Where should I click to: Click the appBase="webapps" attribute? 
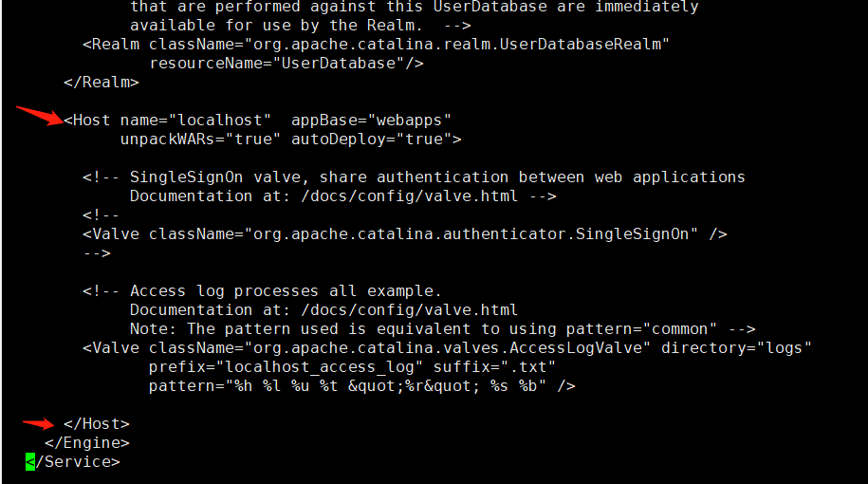click(371, 121)
